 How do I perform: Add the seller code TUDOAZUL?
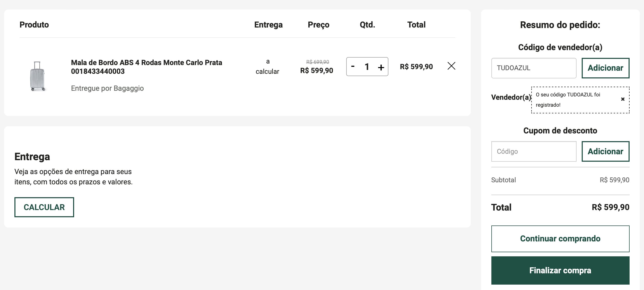[605, 68]
